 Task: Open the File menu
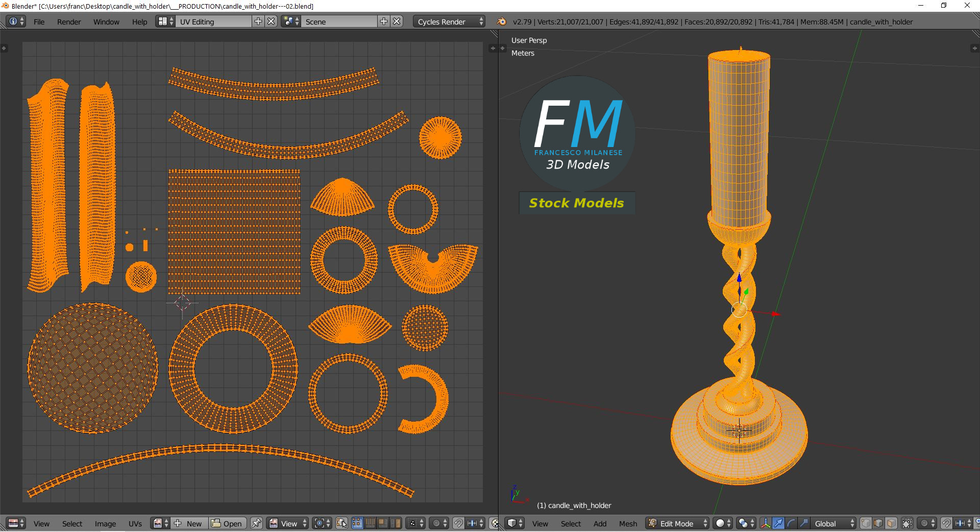pos(39,22)
